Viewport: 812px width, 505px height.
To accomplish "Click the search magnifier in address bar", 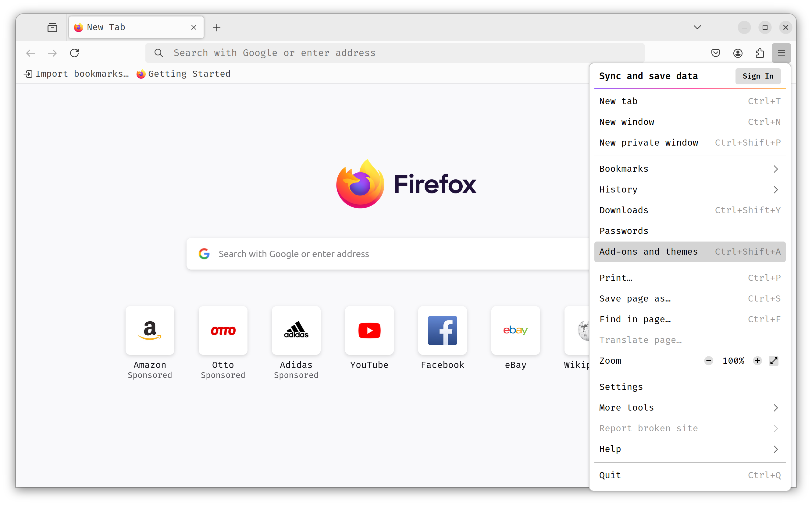I will coord(159,53).
